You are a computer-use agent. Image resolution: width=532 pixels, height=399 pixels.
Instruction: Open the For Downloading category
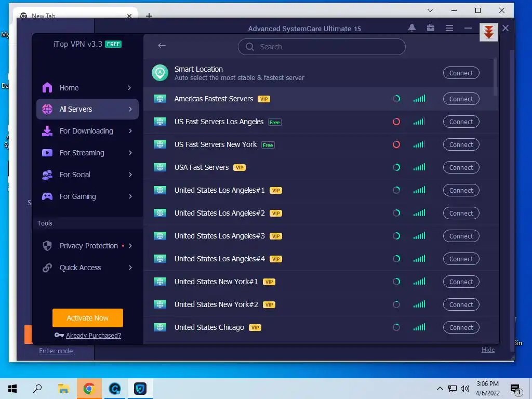87,131
